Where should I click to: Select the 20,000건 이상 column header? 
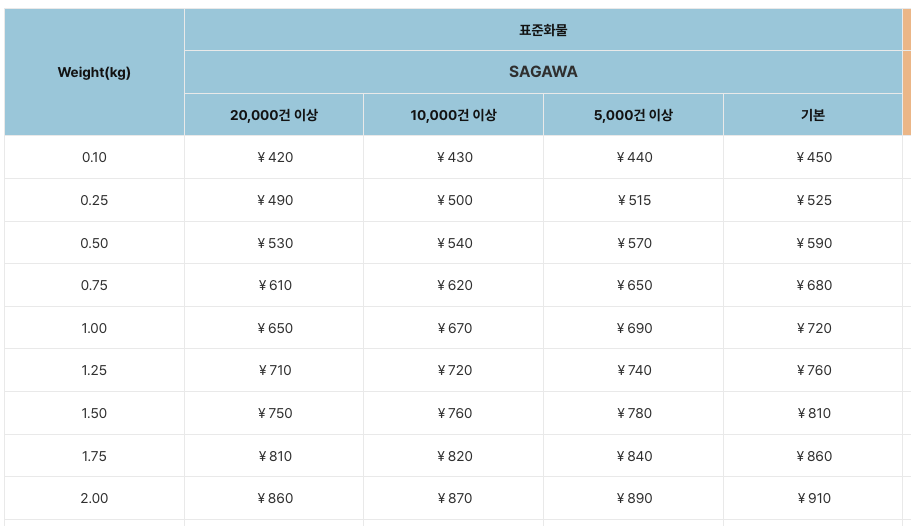point(274,115)
